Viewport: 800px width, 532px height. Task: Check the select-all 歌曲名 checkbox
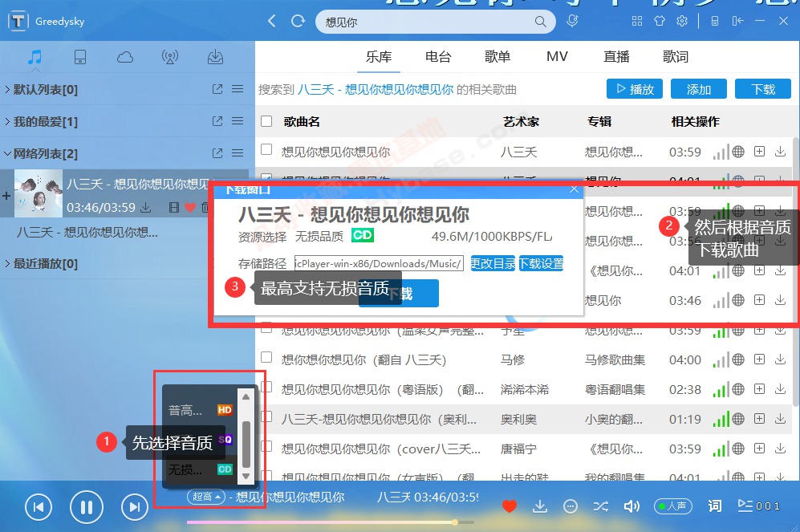point(266,121)
